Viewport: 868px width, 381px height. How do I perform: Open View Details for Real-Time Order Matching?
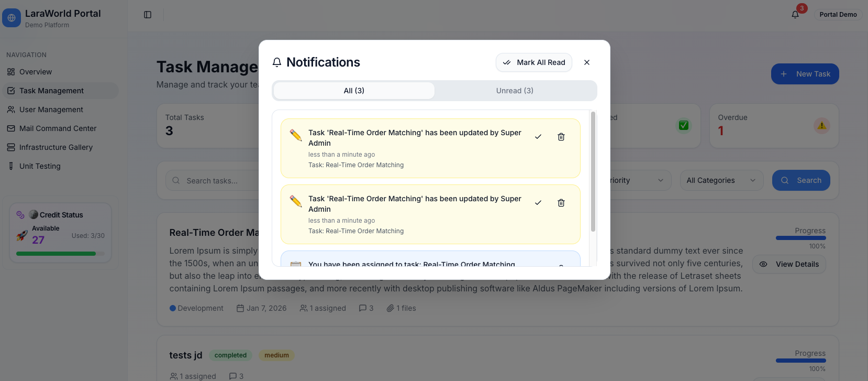789,264
